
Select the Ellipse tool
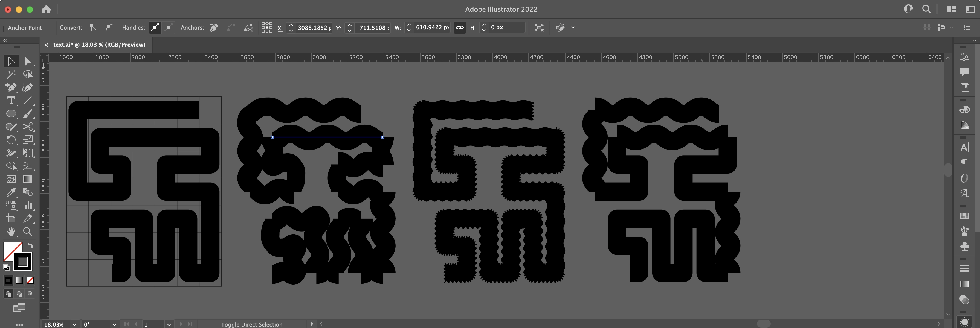click(11, 113)
